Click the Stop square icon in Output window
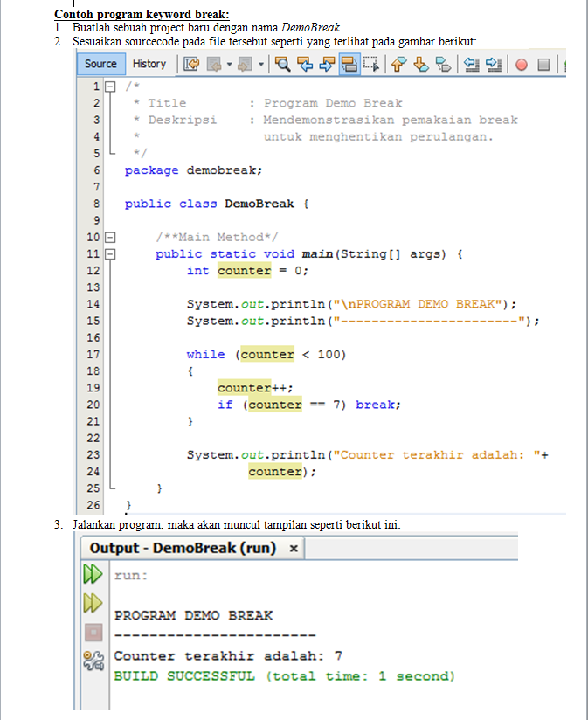The image size is (588, 720). 93,633
